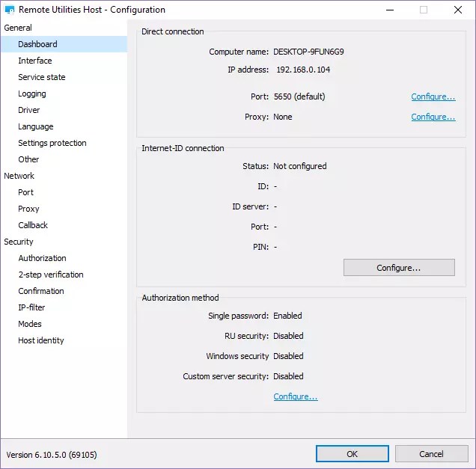Select Callback in the sidebar

[33, 225]
